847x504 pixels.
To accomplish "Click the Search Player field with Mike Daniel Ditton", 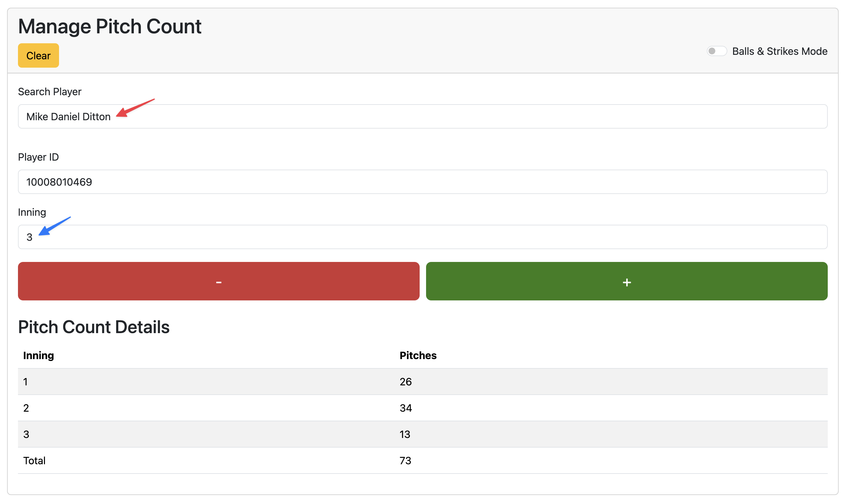I will [422, 116].
